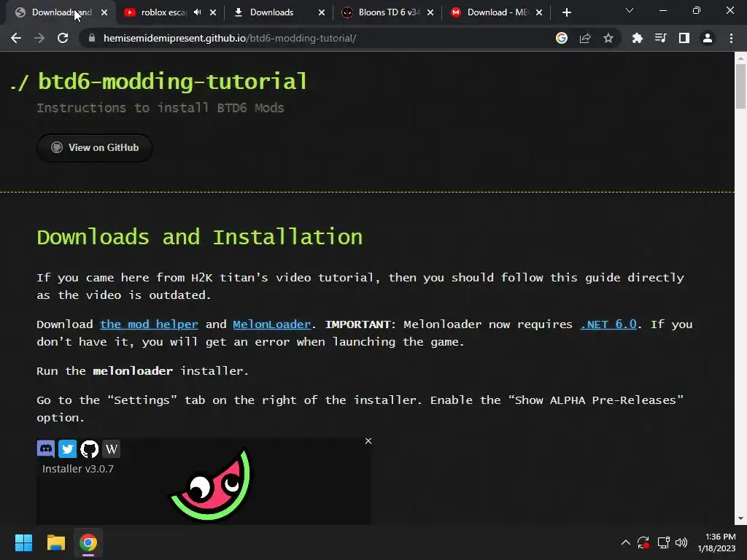The height and width of the screenshot is (560, 747).
Task: Click the browser forward arrow
Action: coord(39,38)
